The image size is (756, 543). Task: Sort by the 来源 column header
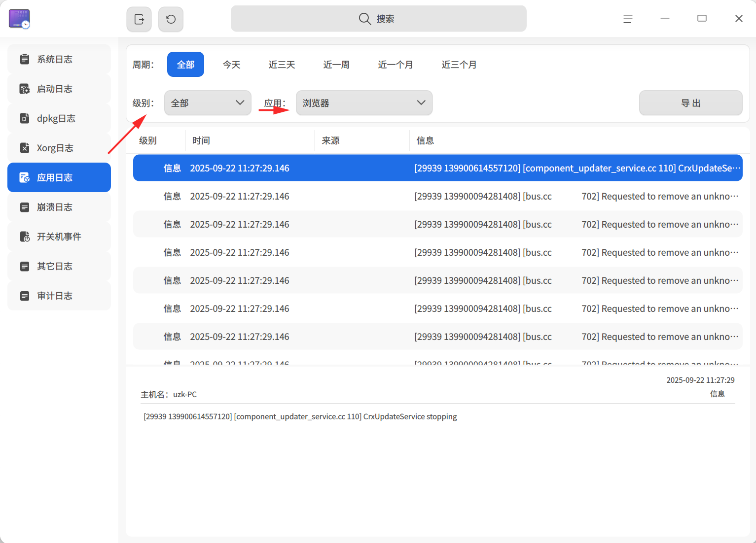tap(362, 140)
